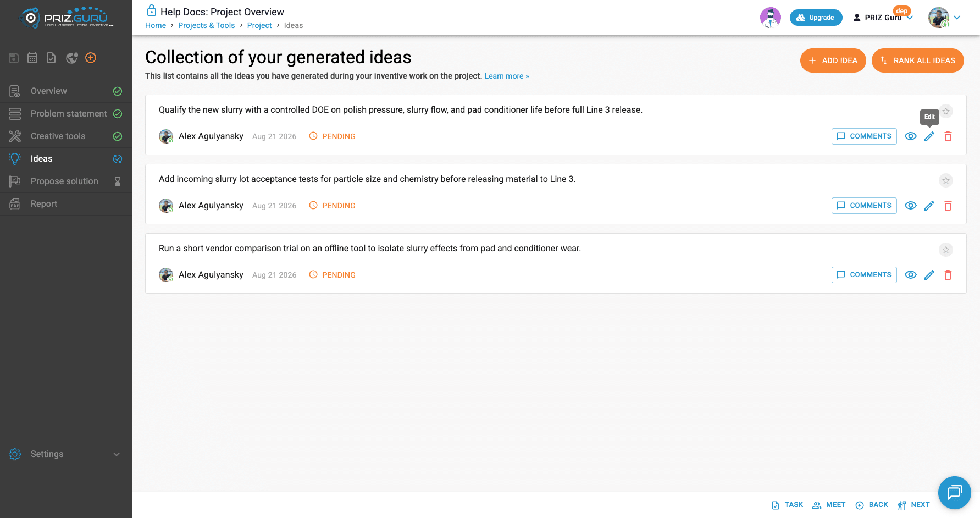Open the chat support bubble
980x518 pixels.
[955, 493]
